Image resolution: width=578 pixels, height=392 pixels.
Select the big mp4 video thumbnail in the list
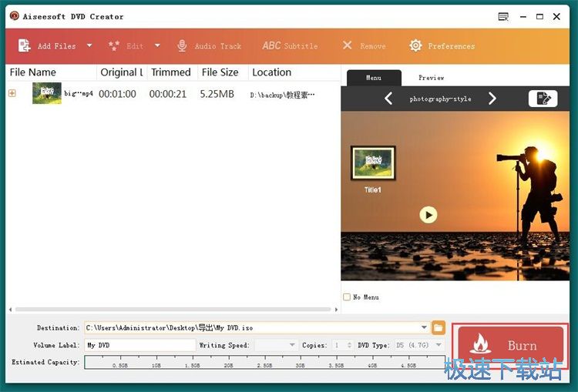click(47, 93)
